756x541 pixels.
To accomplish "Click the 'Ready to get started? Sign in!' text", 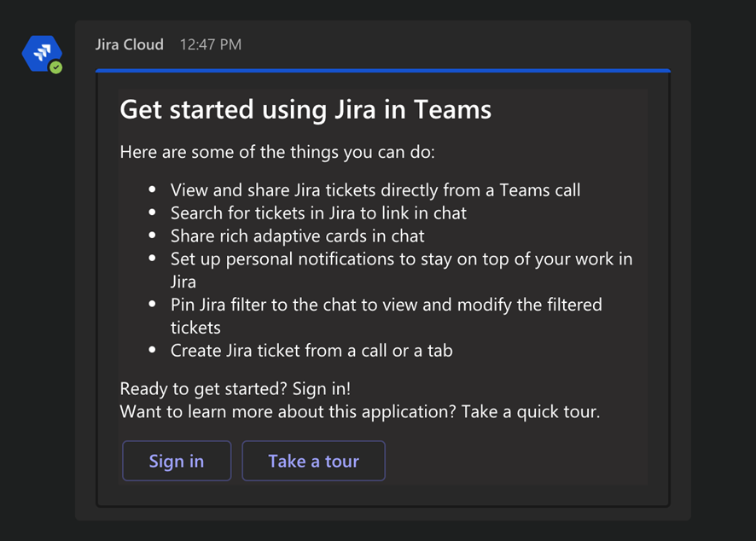I will [236, 389].
